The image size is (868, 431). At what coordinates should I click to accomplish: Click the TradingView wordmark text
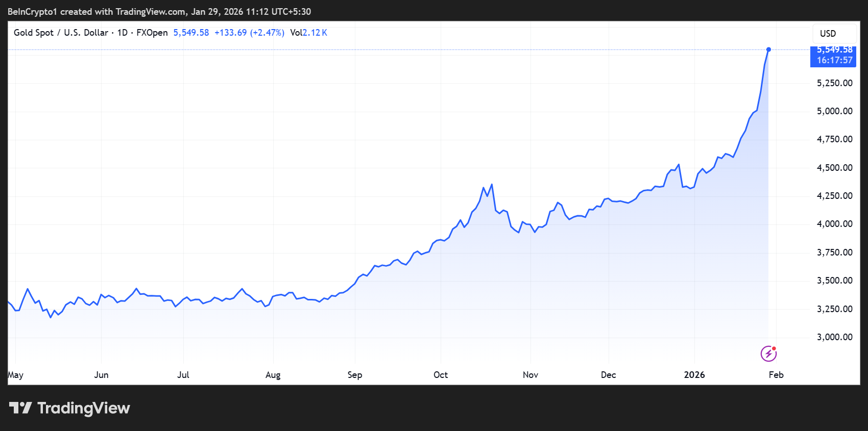[84, 408]
